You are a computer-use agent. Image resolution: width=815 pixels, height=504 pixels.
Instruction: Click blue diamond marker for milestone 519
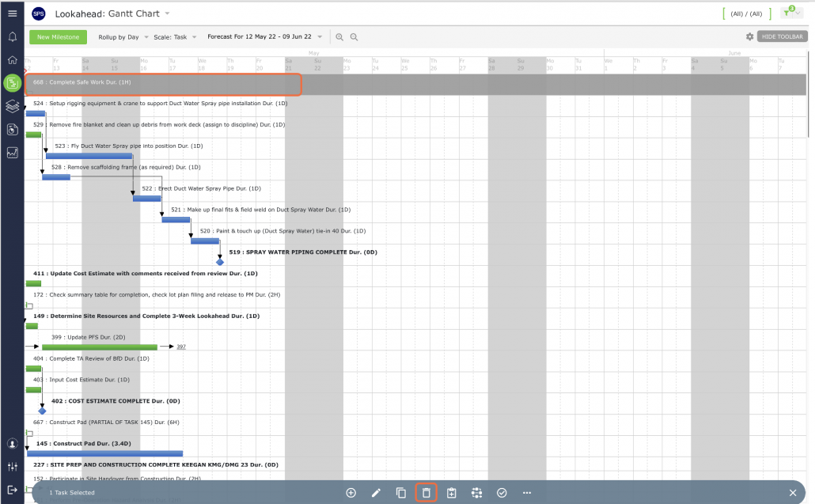(220, 262)
